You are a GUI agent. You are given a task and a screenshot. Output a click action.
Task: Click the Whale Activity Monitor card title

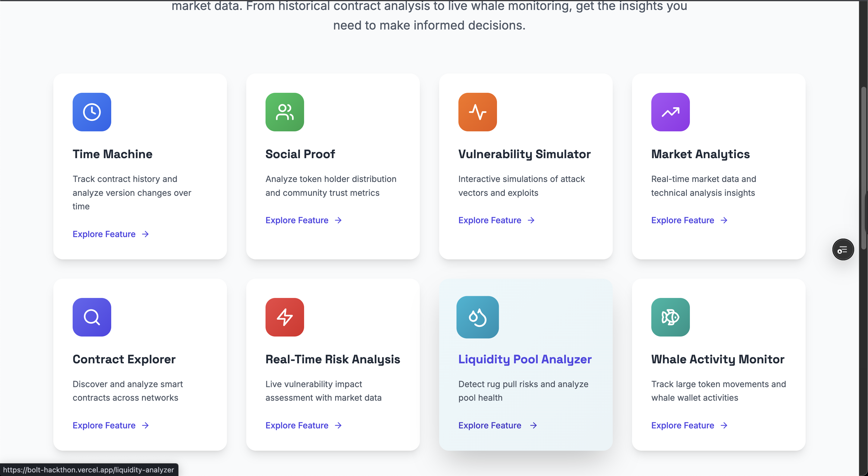[717, 359]
